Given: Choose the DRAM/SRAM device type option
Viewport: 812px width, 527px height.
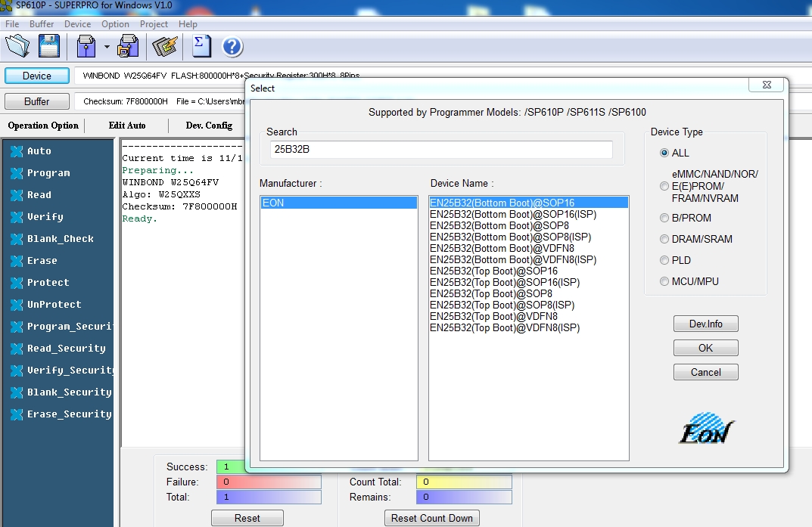Looking at the screenshot, I should [664, 239].
